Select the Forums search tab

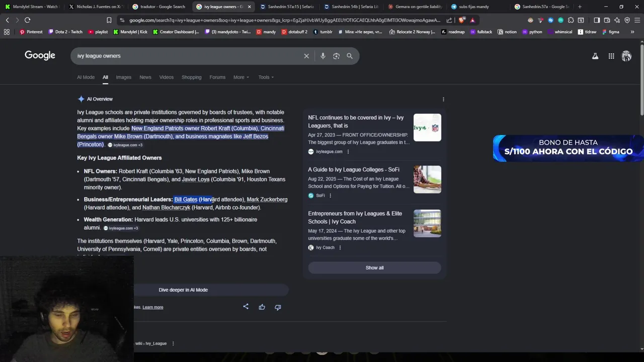click(x=217, y=77)
